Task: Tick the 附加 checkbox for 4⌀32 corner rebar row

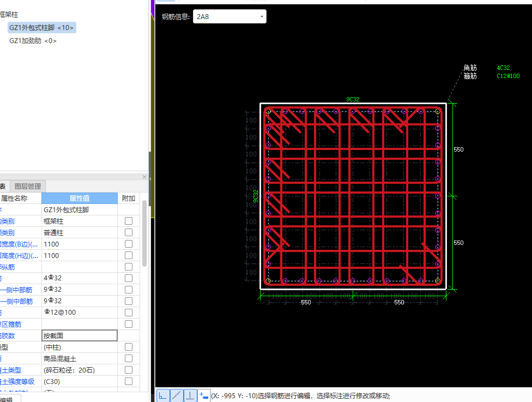Action: click(x=129, y=278)
